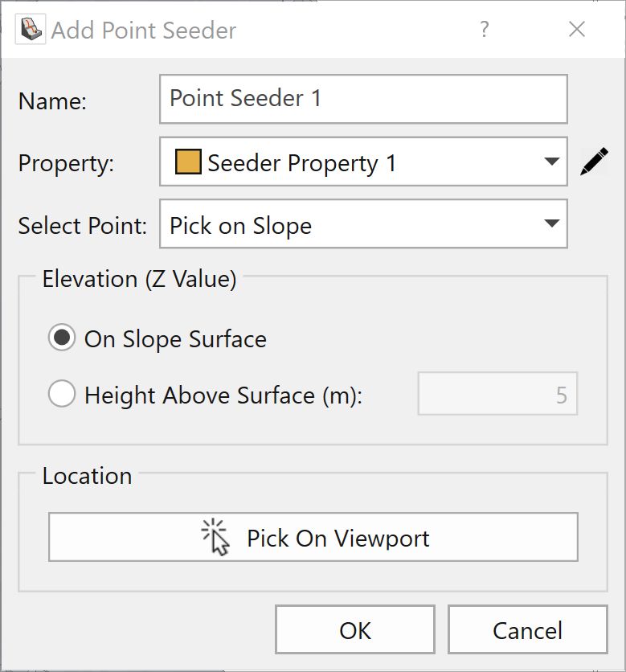Click the cursor icon inside Pick On Viewport
This screenshot has width=626, height=672.
pos(215,538)
